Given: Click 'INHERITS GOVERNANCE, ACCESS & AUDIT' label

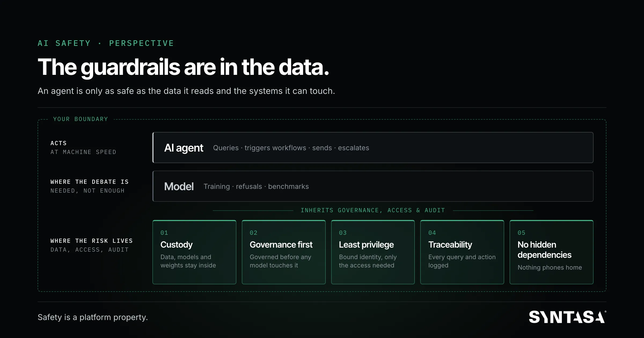Looking at the screenshot, I should click(x=373, y=210).
